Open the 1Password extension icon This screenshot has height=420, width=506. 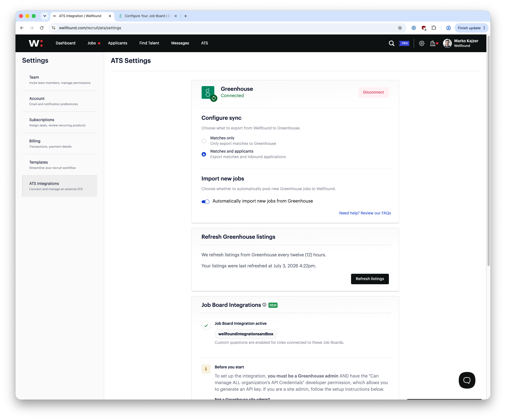tap(414, 28)
